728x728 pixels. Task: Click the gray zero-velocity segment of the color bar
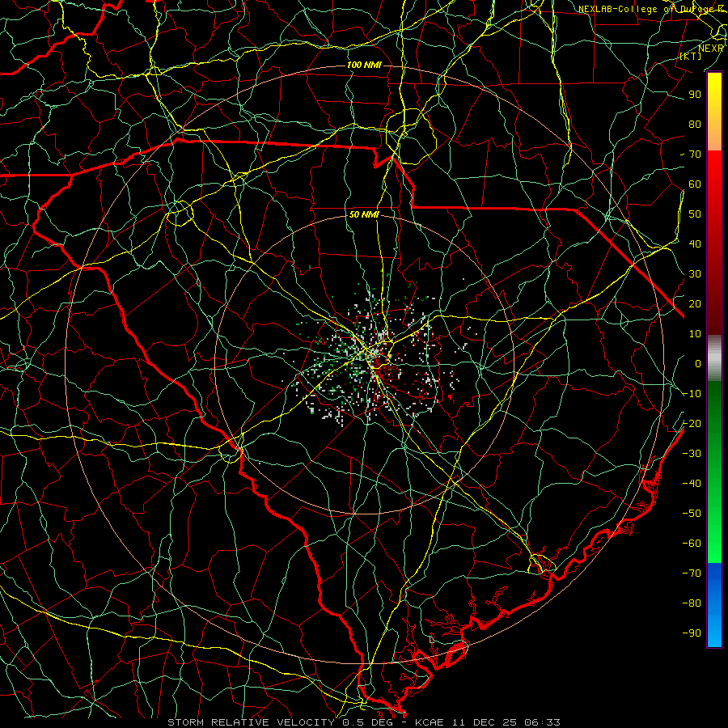(x=714, y=358)
